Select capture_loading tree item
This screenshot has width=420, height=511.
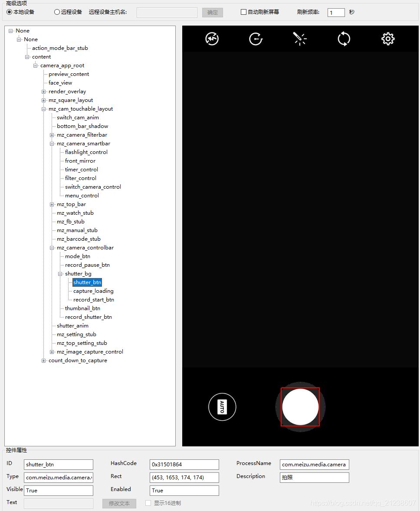pos(93,291)
